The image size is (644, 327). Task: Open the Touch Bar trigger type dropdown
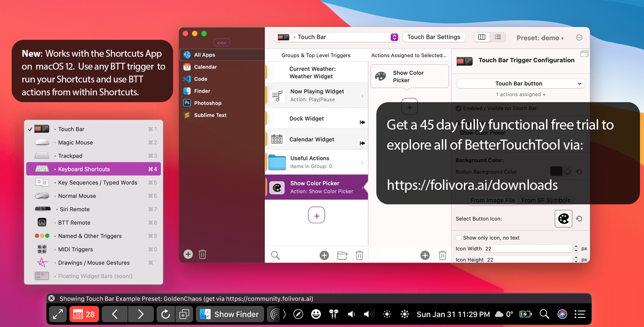336,37
